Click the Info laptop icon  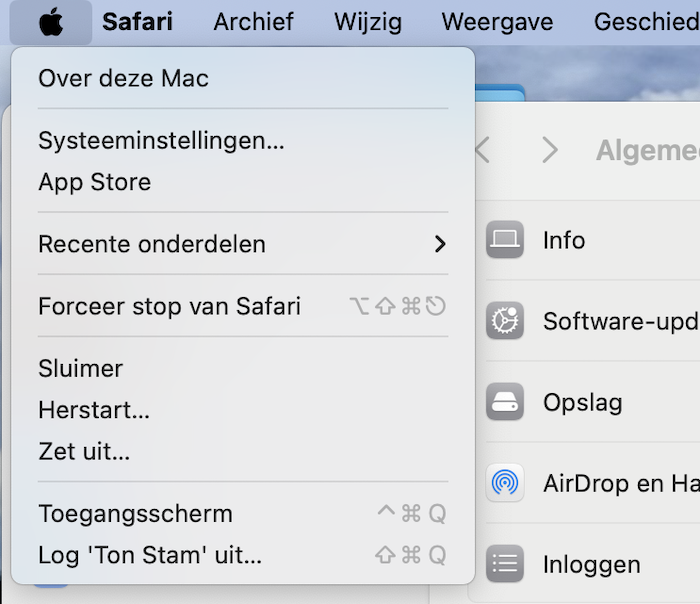click(505, 240)
